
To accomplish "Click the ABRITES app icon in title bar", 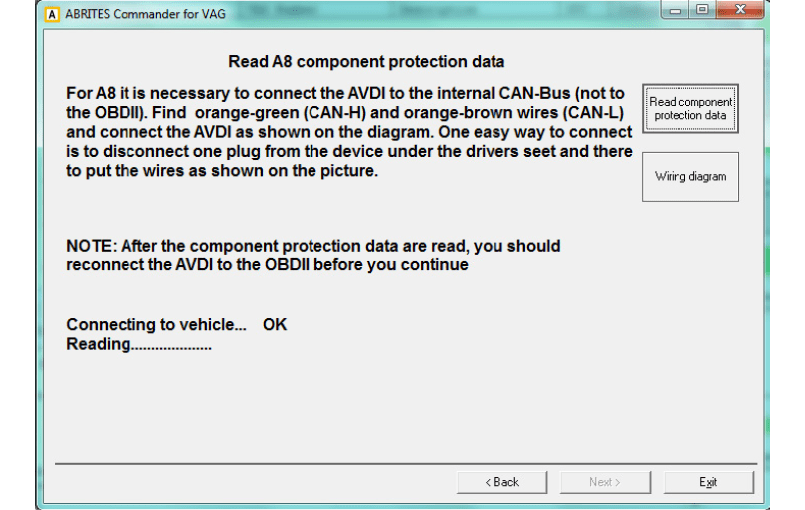I will 53,14.
